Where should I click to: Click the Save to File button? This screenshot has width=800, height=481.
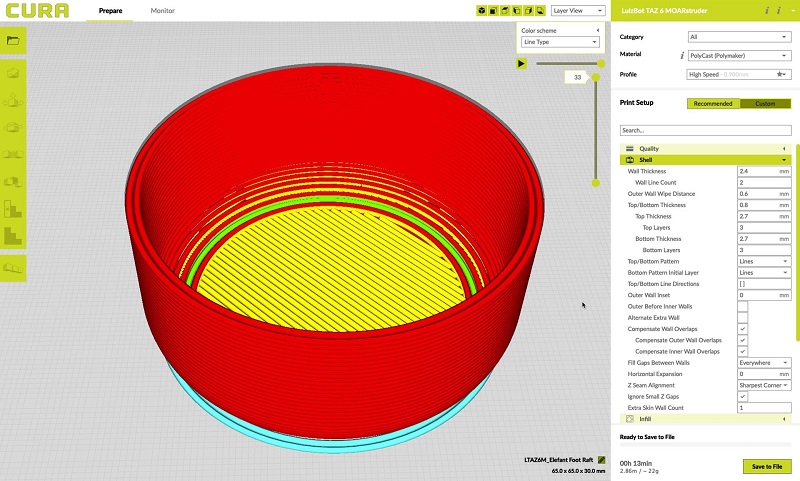point(767,466)
